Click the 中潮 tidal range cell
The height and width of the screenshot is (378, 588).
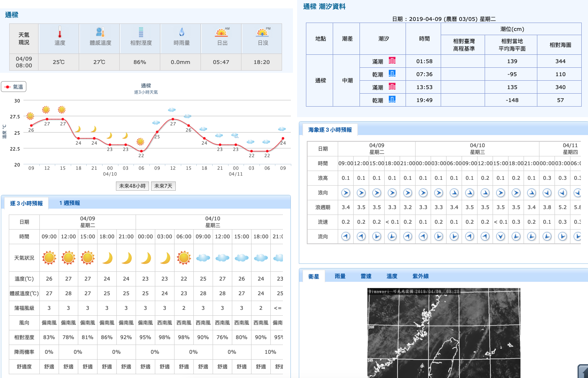(347, 81)
